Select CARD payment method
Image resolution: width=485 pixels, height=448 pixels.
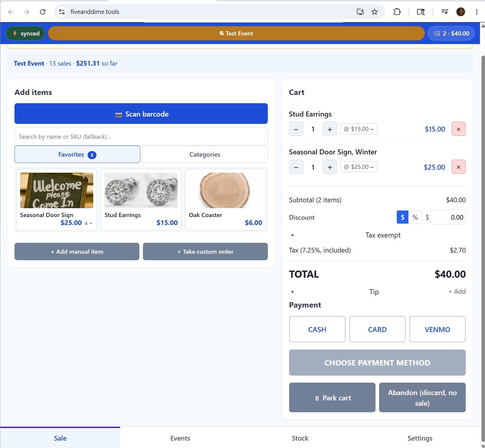click(377, 329)
